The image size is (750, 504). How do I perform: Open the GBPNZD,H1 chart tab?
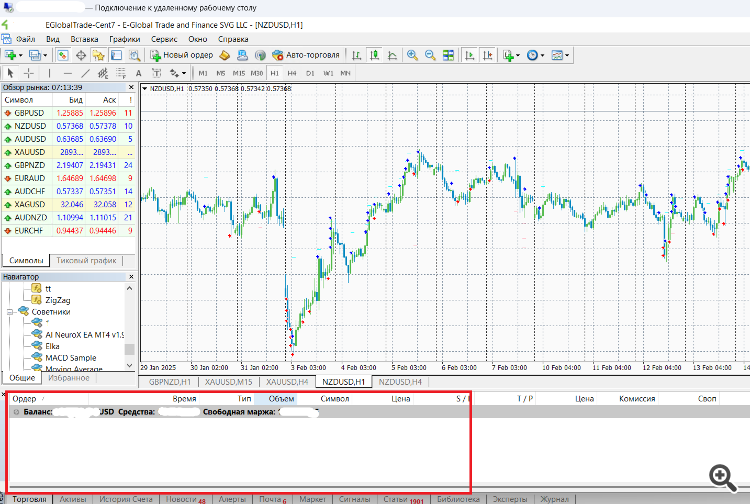coord(169,381)
